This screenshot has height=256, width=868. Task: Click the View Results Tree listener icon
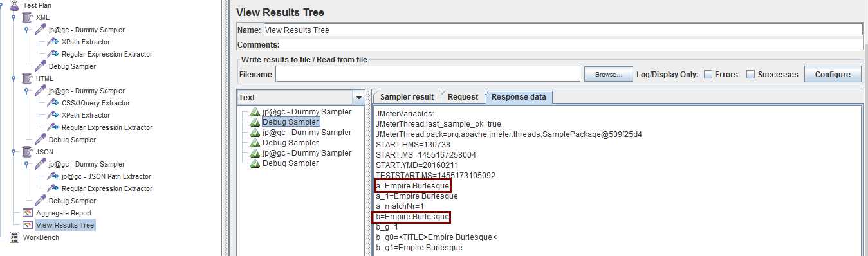coord(27,225)
